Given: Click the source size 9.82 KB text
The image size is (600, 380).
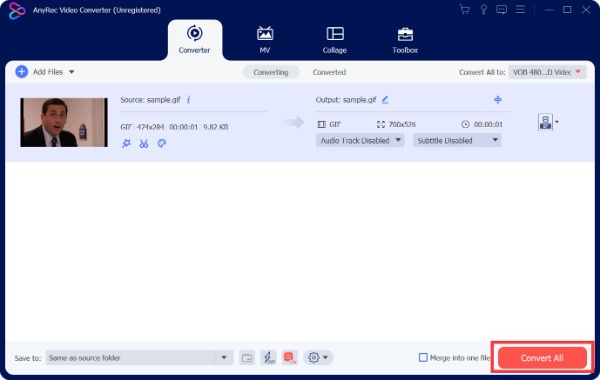Looking at the screenshot, I should point(215,127).
